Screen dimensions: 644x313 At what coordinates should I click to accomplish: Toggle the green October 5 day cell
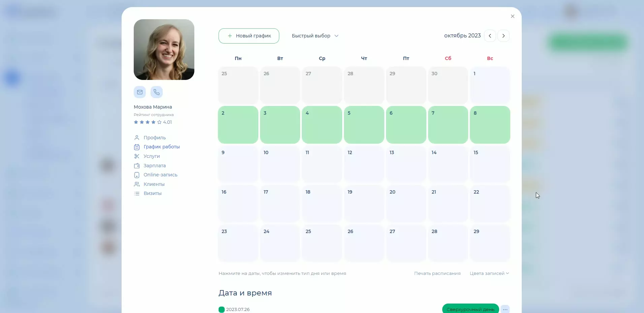coord(364,125)
